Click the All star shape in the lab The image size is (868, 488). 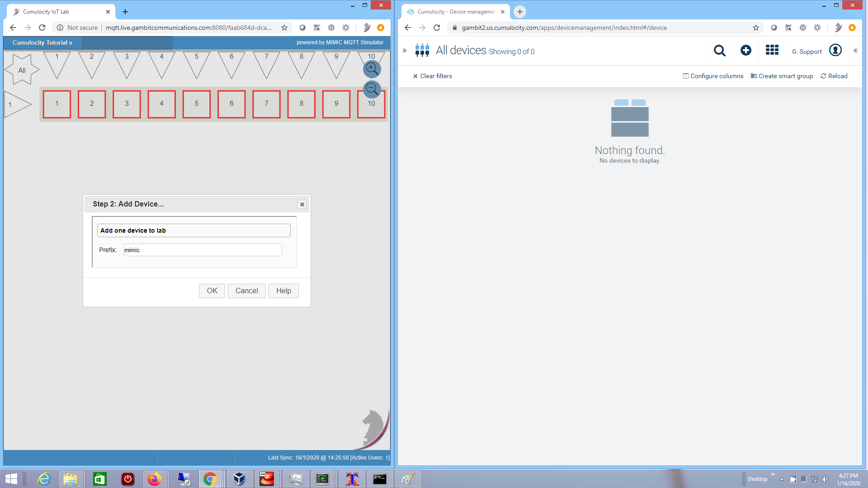point(22,70)
